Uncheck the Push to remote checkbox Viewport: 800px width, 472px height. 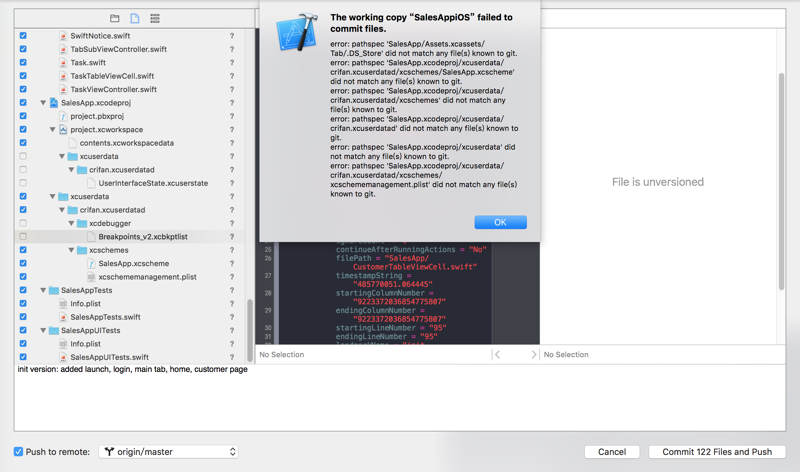(18, 452)
